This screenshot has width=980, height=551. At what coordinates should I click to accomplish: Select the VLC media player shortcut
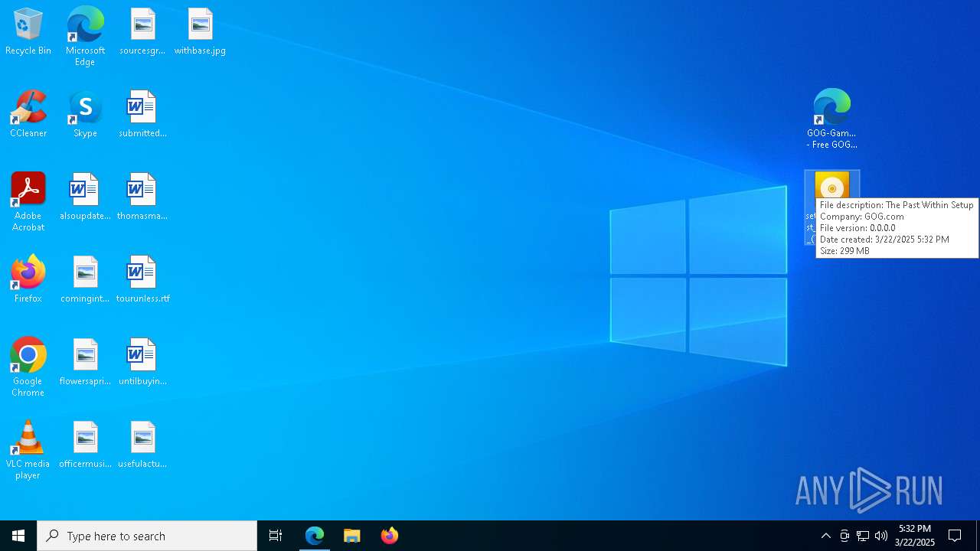click(28, 450)
